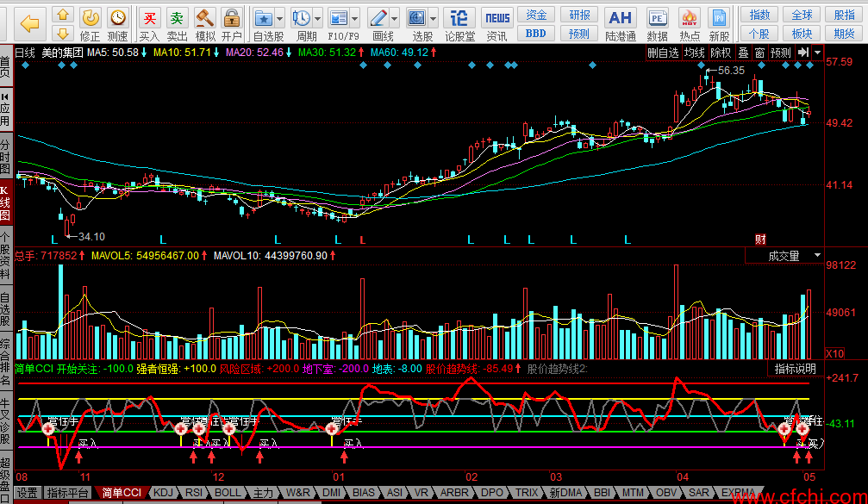Click the back arrow icon
Screen dimensions: 868x504
(29, 22)
